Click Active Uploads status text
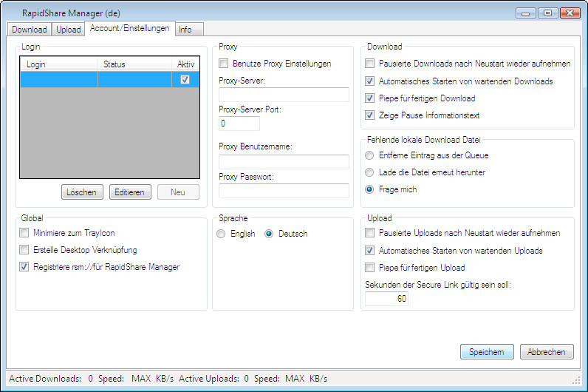588x392 pixels. click(x=209, y=379)
